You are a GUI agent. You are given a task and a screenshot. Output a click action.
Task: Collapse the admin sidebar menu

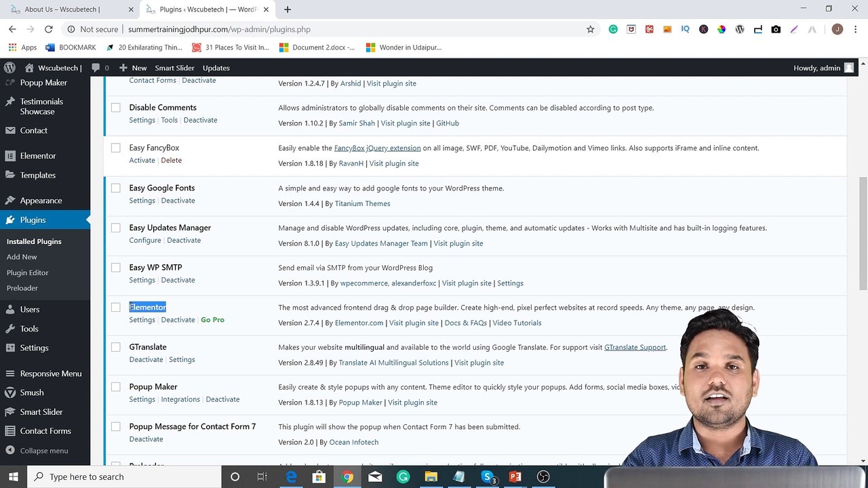click(x=37, y=451)
